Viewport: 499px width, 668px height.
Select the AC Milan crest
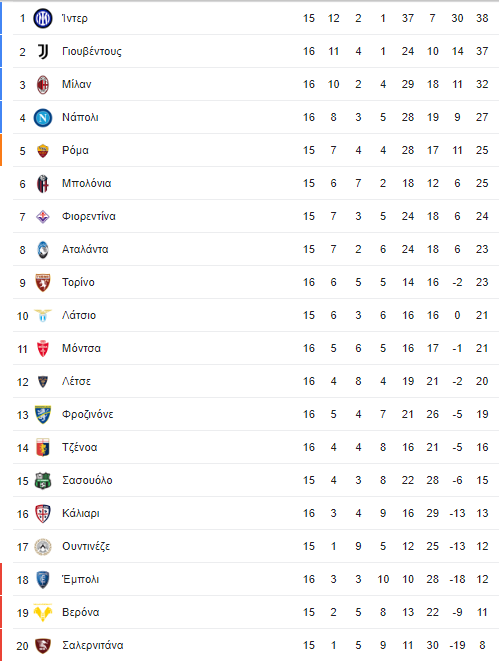point(43,84)
